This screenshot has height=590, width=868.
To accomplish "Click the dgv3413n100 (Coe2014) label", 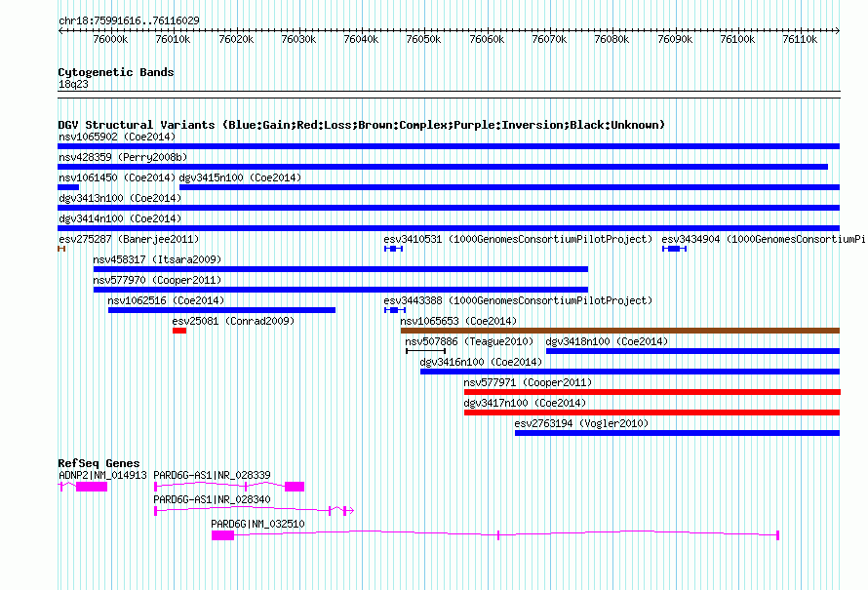I will (x=120, y=198).
